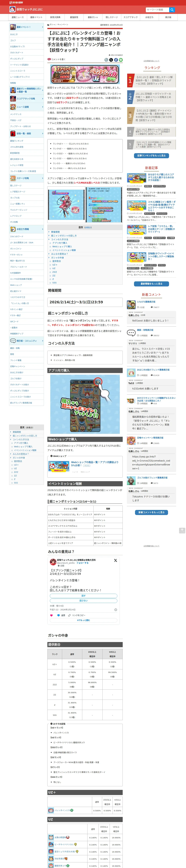
Task: Toggle table of contents 非表示 in article
Action: (x=88, y=227)
